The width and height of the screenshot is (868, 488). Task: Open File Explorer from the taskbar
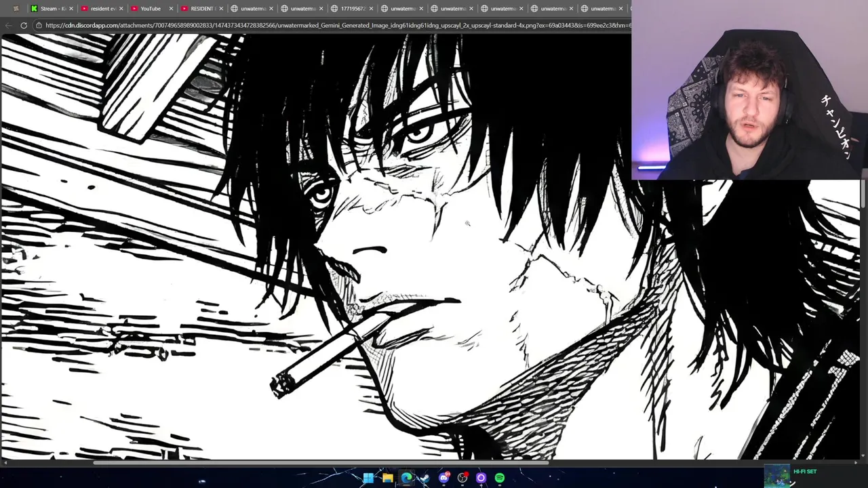pos(387,478)
